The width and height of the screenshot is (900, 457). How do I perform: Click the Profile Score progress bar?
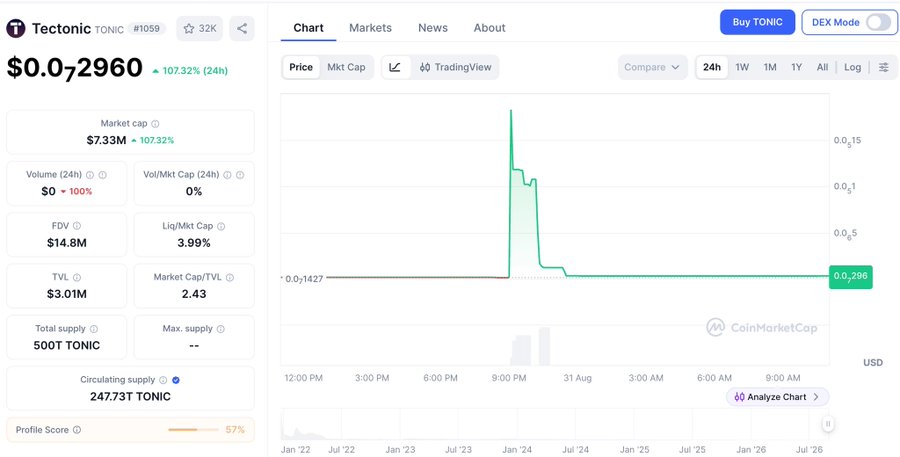pyautogui.click(x=193, y=430)
